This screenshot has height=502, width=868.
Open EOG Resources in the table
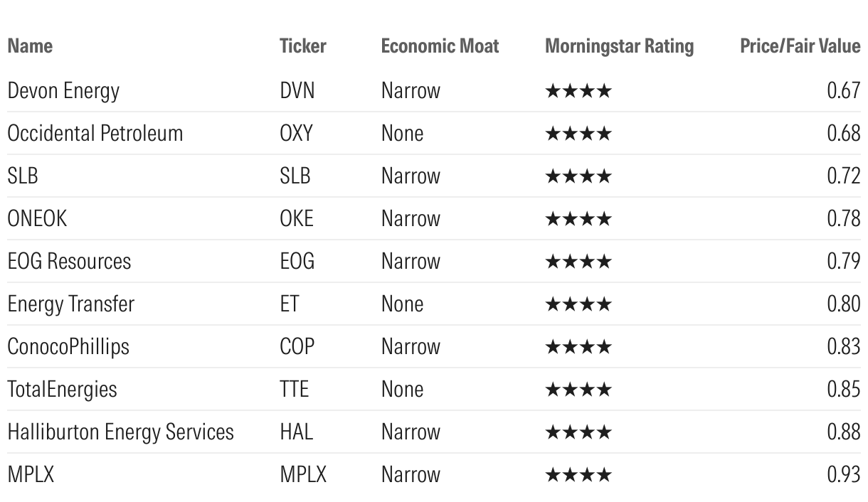click(x=69, y=262)
